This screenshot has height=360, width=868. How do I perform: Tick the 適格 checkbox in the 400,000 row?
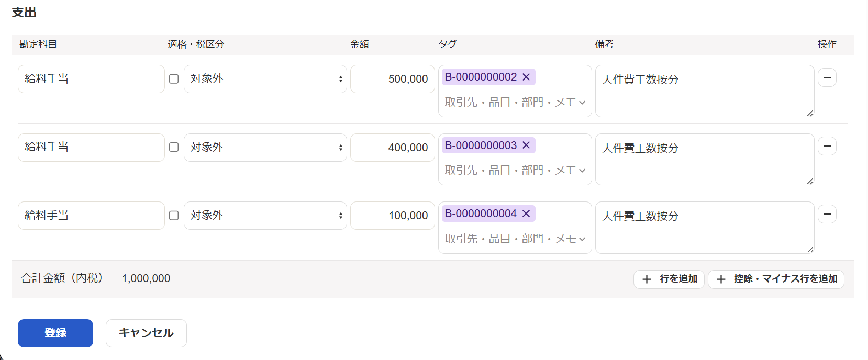pyautogui.click(x=174, y=148)
